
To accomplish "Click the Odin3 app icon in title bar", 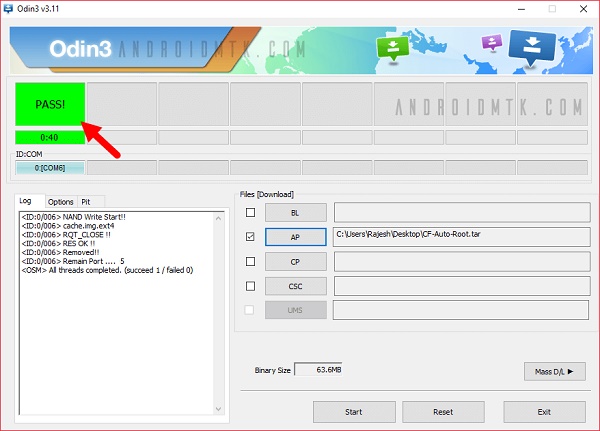I will [x=8, y=8].
